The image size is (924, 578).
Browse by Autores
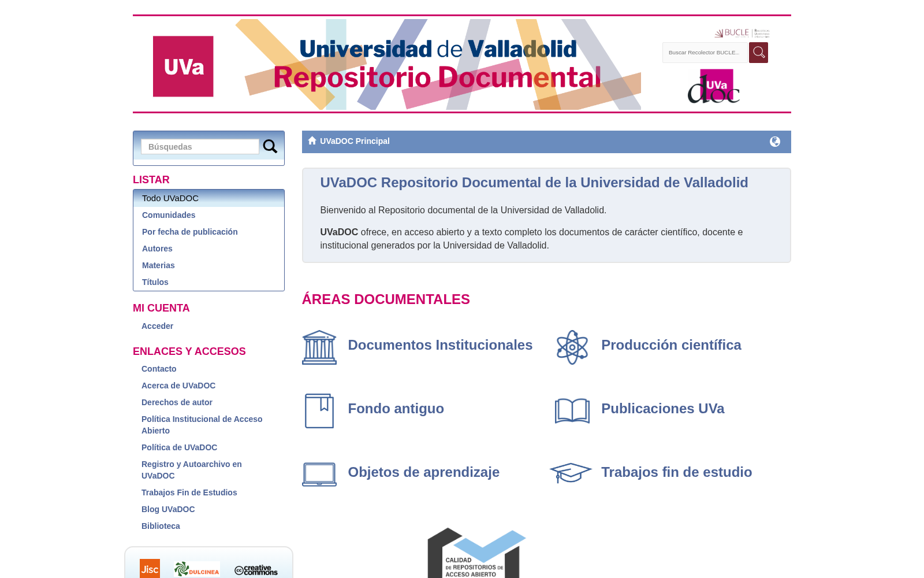(157, 249)
